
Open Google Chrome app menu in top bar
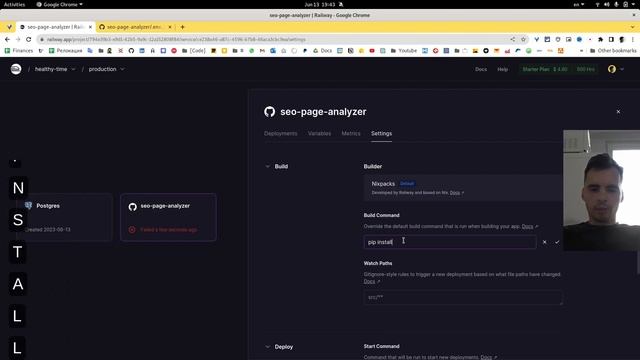pyautogui.click(x=60, y=4)
